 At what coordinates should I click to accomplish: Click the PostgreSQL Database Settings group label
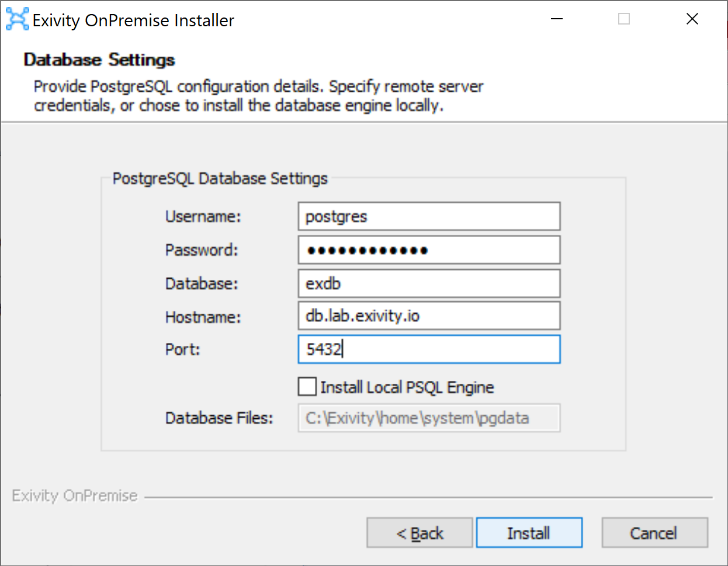[220, 178]
